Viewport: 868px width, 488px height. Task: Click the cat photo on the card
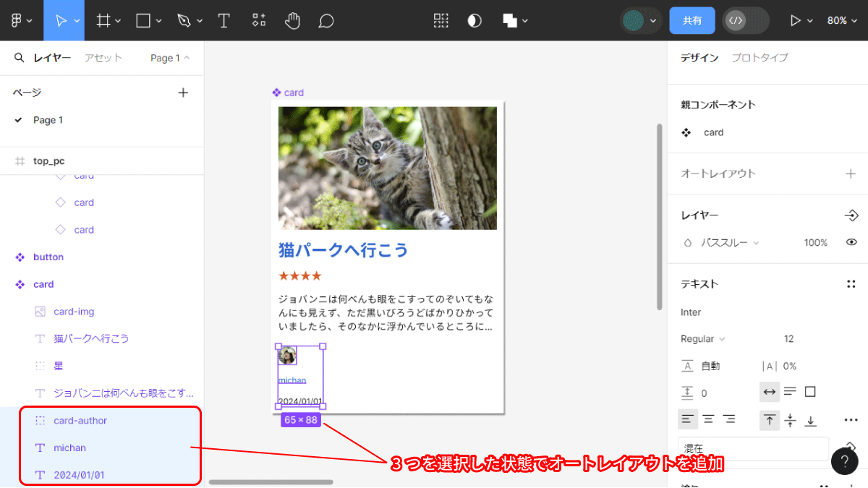pos(388,168)
